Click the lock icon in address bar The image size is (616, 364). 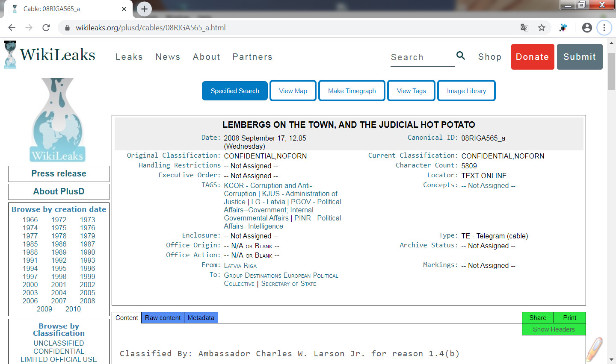point(67,28)
